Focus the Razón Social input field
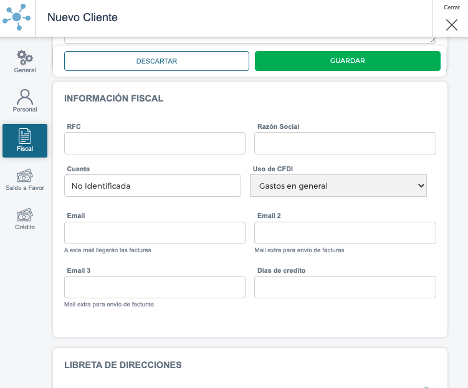468x388 pixels. point(345,143)
